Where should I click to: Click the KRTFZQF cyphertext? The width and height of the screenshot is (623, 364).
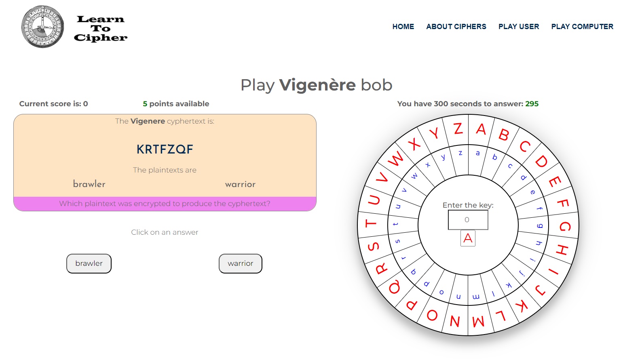[165, 149]
